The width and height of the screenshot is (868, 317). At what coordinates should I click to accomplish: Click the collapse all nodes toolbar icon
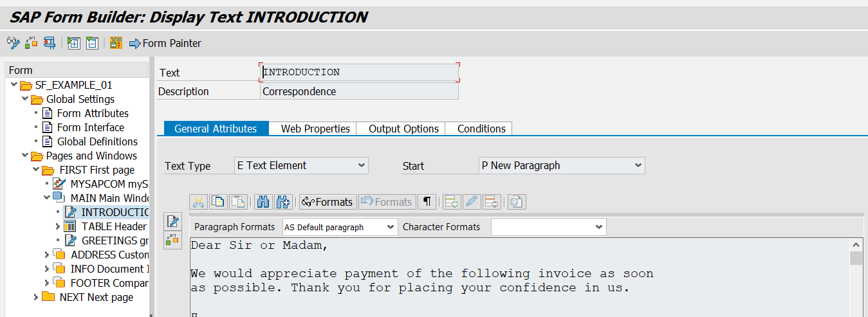[x=92, y=43]
